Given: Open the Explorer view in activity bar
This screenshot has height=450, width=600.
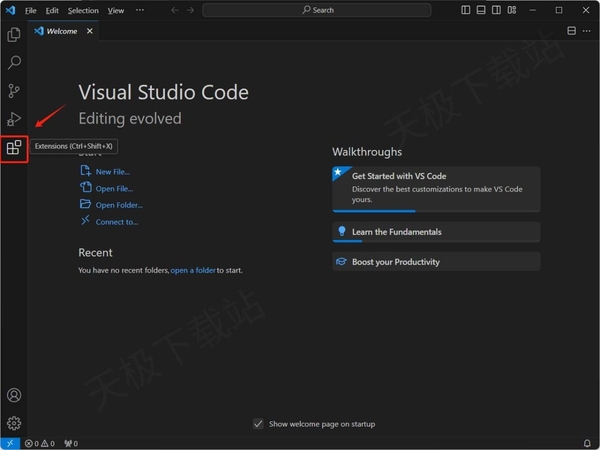Looking at the screenshot, I should click(14, 34).
